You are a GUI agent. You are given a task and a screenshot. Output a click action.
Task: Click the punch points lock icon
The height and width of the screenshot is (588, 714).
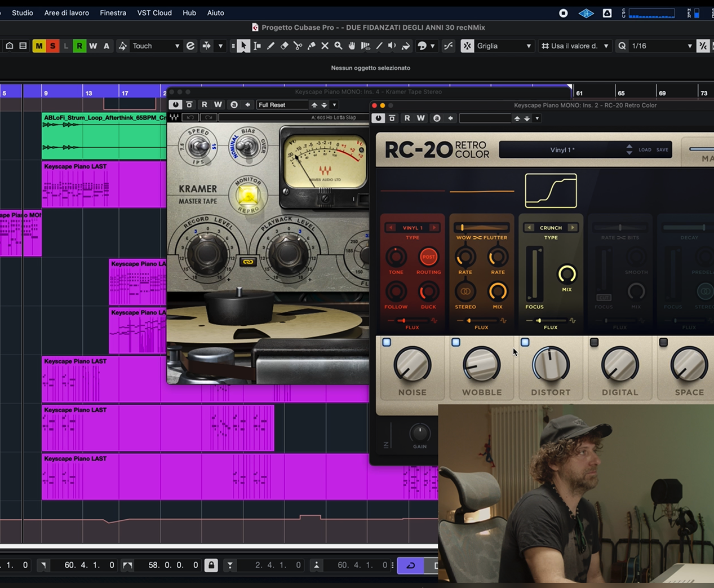tap(211, 565)
